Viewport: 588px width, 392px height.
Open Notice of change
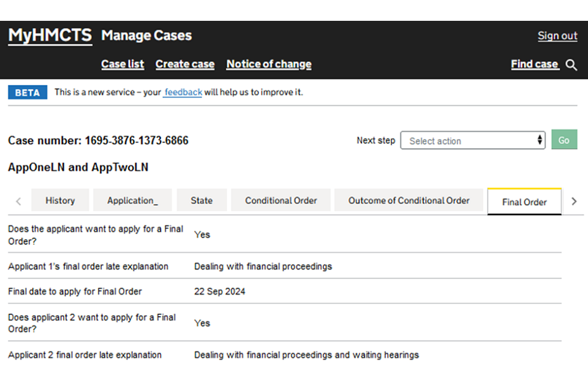pyautogui.click(x=268, y=64)
